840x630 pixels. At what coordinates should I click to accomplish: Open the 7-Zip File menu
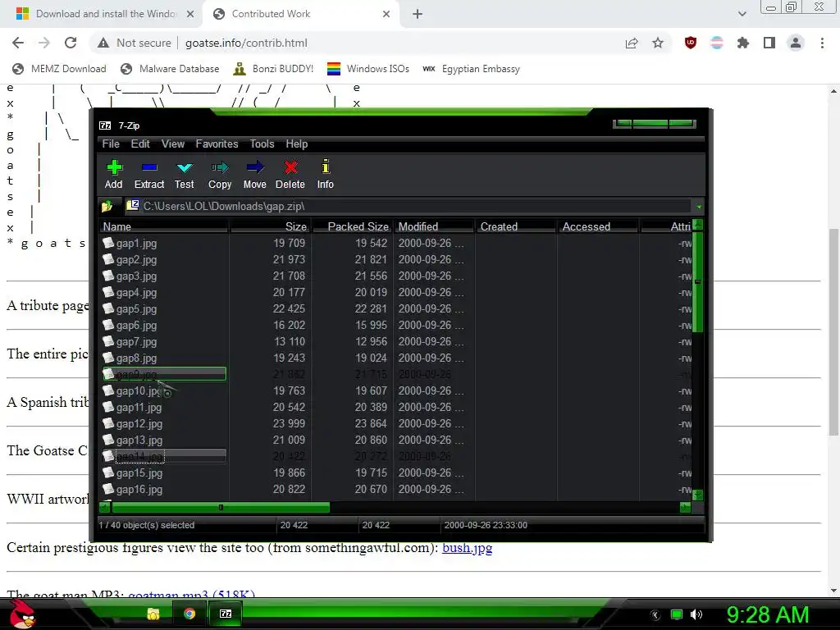tap(111, 144)
